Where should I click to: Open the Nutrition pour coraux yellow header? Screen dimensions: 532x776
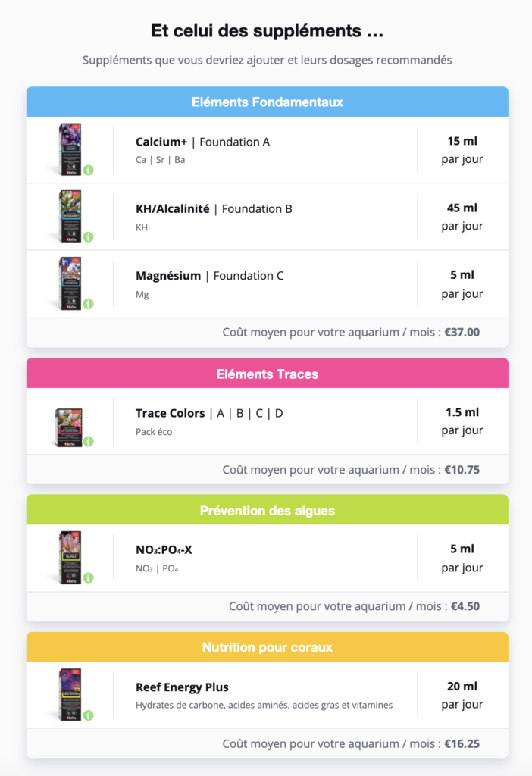click(x=267, y=647)
